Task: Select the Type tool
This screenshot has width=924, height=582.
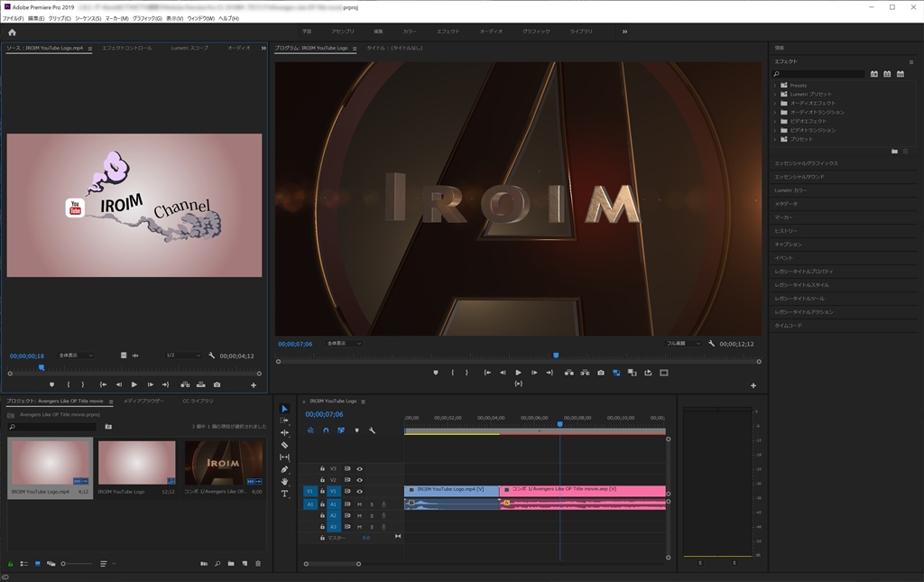Action: click(x=285, y=494)
